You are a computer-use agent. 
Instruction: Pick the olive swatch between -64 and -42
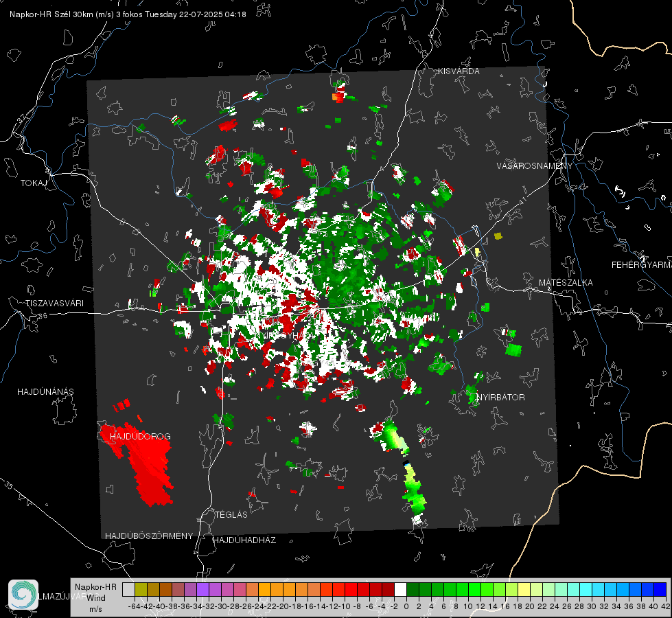[x=141, y=589]
